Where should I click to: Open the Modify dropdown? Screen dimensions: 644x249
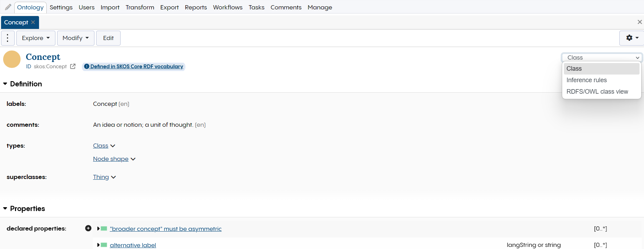tap(76, 38)
